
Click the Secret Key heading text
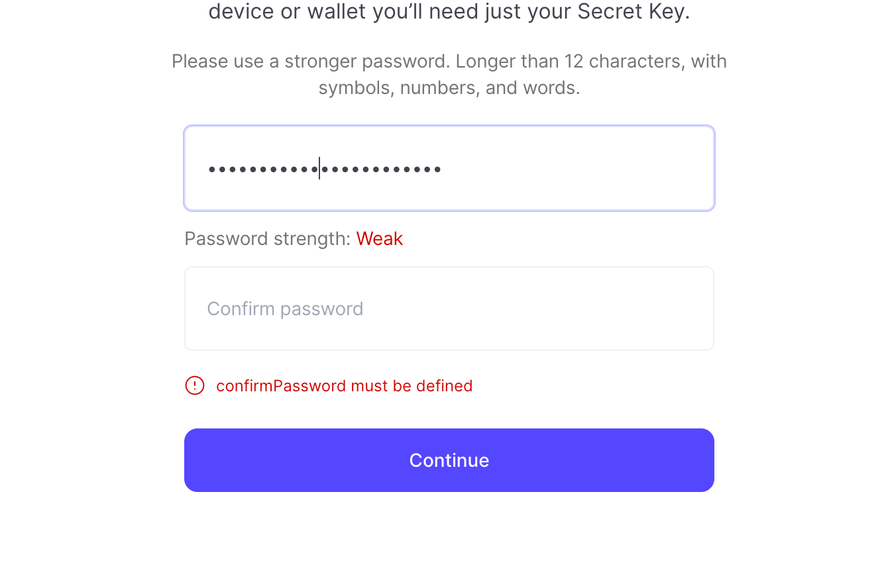(449, 11)
